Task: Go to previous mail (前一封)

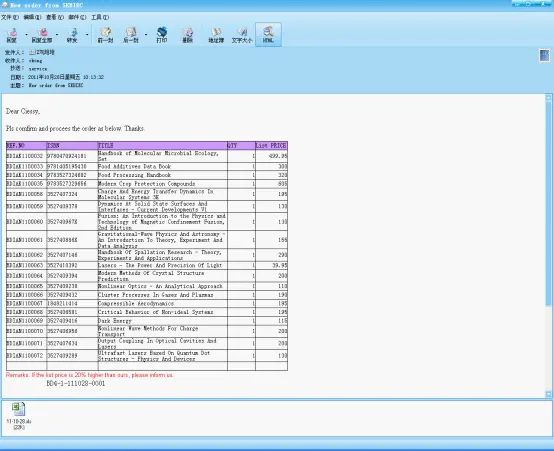Action: [105, 35]
